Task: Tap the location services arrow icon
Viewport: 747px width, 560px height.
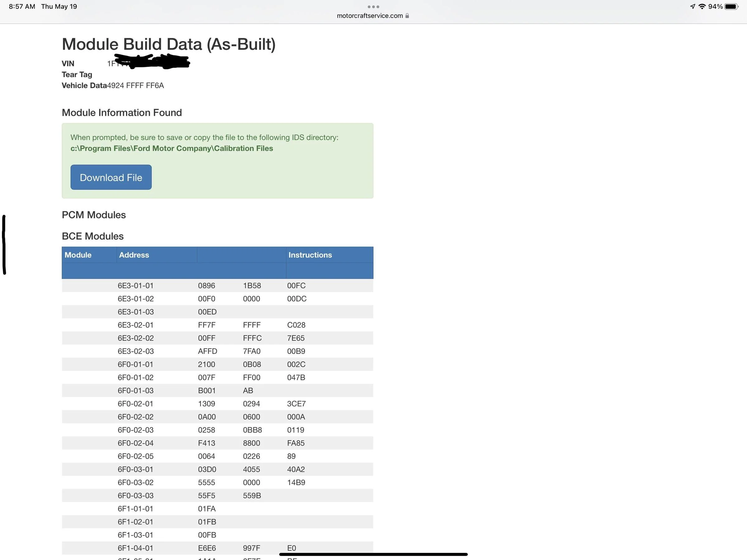Action: (692, 7)
